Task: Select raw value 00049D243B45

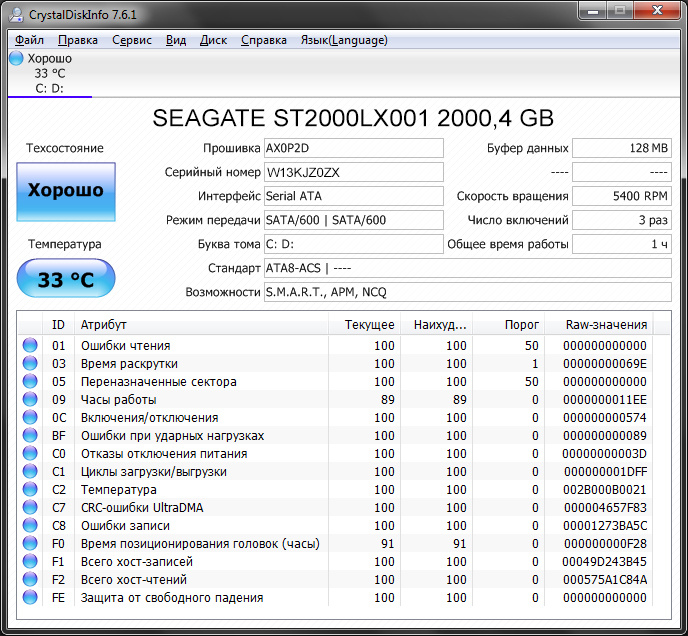Action: click(x=604, y=561)
